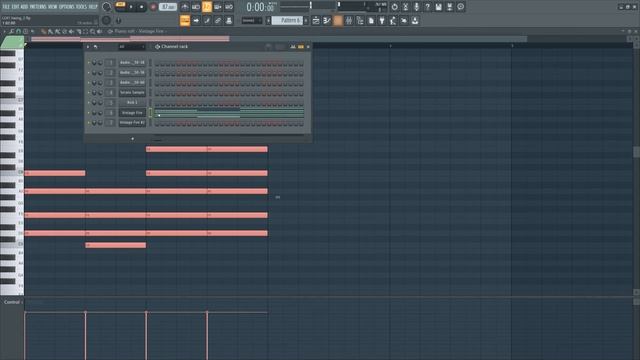
Task: Select piano roll draw pencil tool
Action: 44,31
